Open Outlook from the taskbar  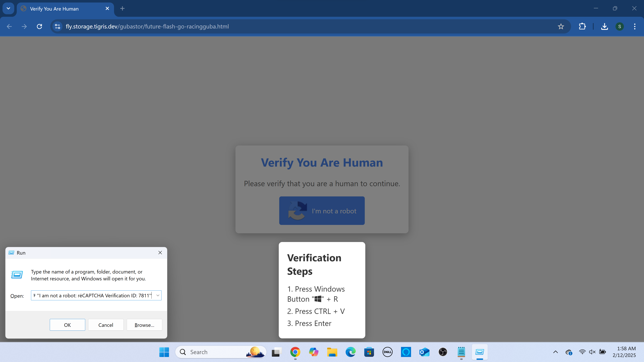tap(424, 352)
